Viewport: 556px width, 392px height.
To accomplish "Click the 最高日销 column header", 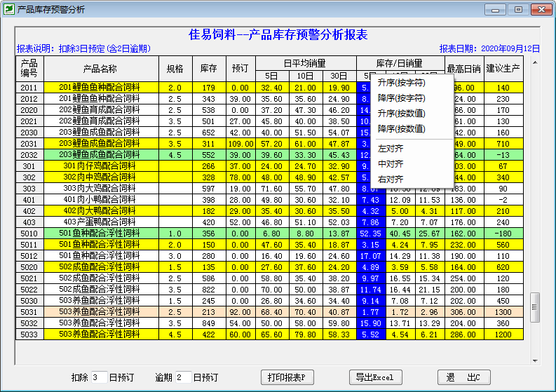I will 464,69.
